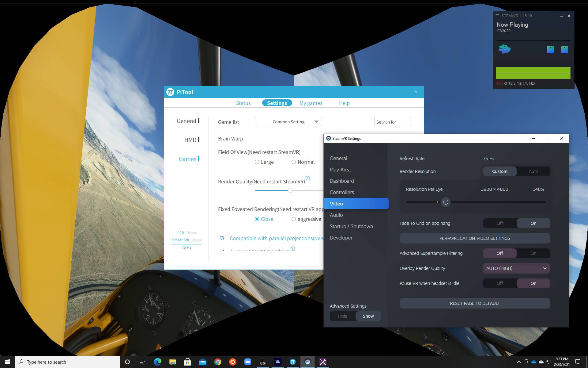This screenshot has width=588, height=368.
Task: Select aggressive Fixed Foveated Rendering
Action: 294,219
